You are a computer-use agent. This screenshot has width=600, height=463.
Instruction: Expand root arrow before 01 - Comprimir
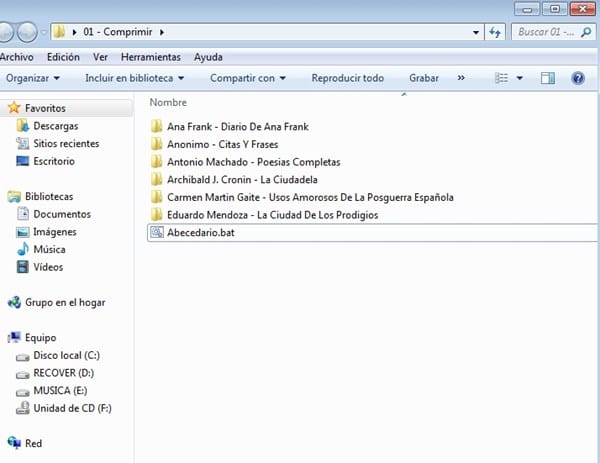pyautogui.click(x=74, y=32)
